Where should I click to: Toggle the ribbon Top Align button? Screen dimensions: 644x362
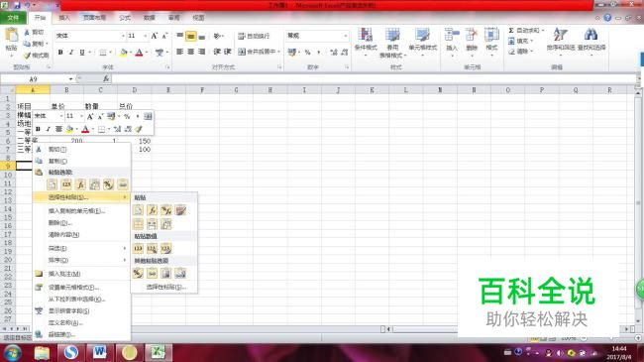pyautogui.click(x=180, y=36)
